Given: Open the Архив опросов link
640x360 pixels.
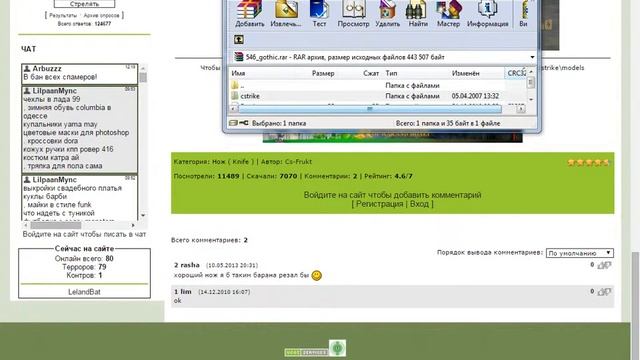Looking at the screenshot, I should click(x=102, y=16).
